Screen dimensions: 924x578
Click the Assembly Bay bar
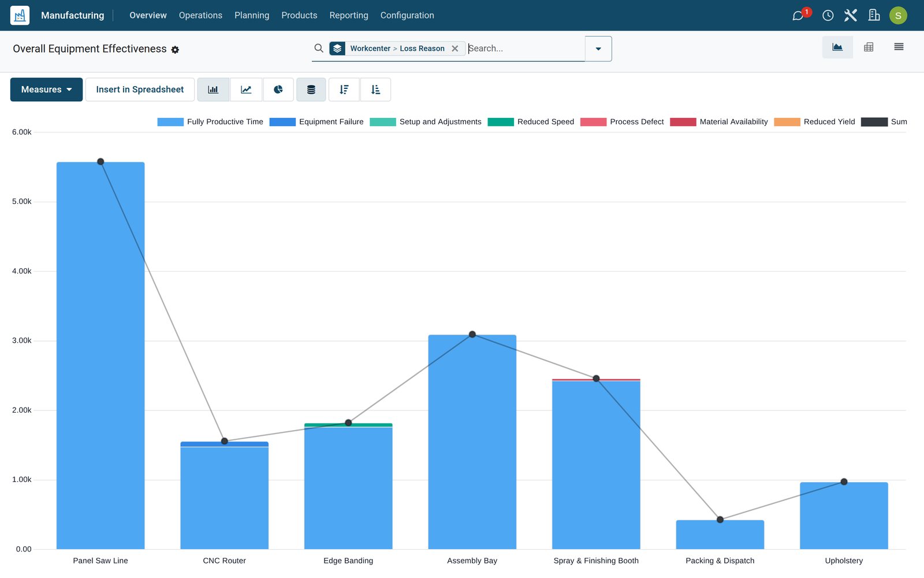(x=472, y=442)
